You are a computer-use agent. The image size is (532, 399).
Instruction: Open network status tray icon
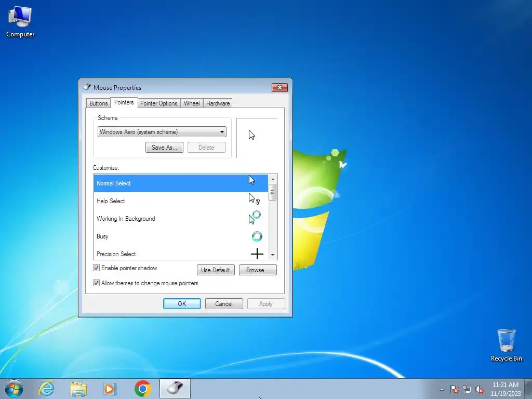pos(467,389)
